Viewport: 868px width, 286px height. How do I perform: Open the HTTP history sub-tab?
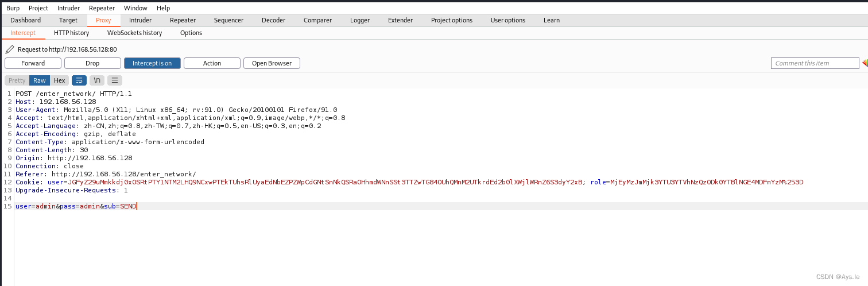click(x=72, y=33)
